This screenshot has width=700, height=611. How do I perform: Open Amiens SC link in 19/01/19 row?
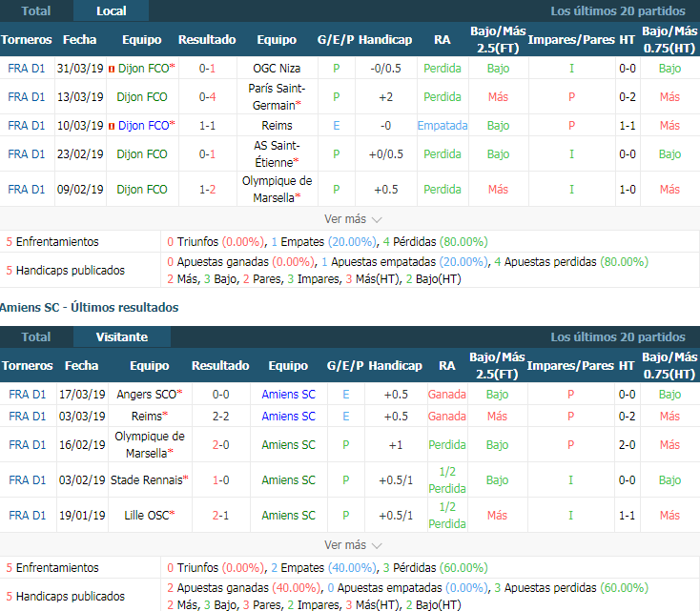pyautogui.click(x=288, y=515)
